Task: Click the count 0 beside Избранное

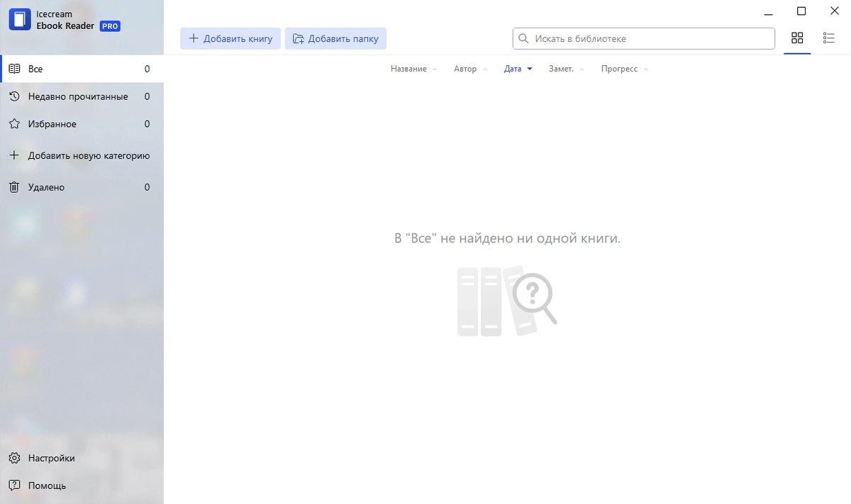Action: pyautogui.click(x=147, y=124)
